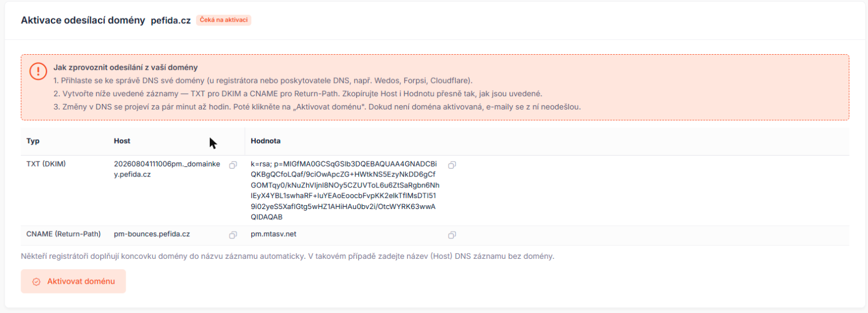
Task: Click the 'Čeká na aktivaci' status badge
Action: pyautogui.click(x=224, y=20)
